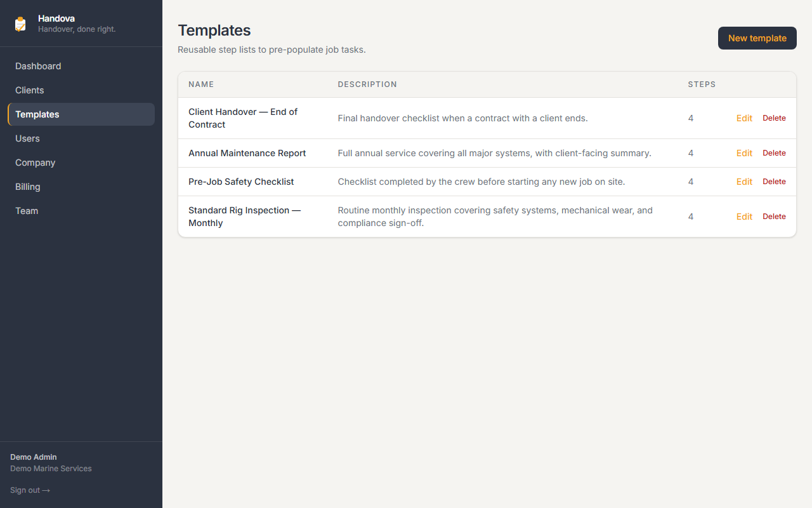Edit the Pre-Job Safety Checklist template

coord(744,182)
